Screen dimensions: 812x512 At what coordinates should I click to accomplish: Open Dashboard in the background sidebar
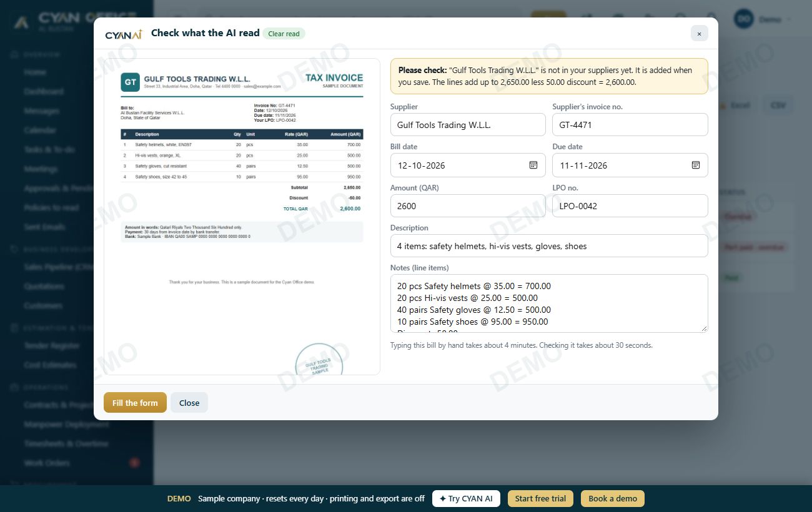coord(44,91)
